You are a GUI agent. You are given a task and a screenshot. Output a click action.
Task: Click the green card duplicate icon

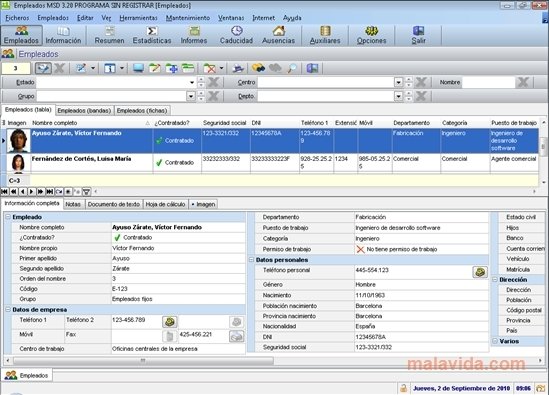coord(188,68)
